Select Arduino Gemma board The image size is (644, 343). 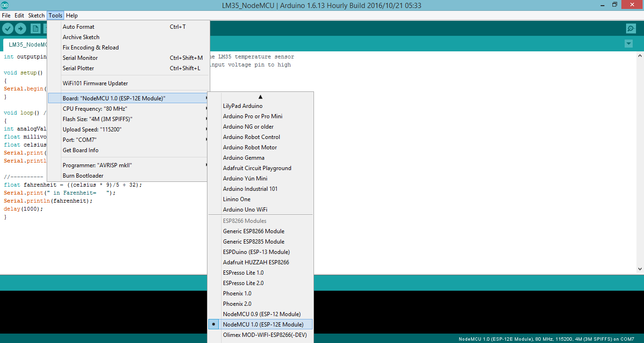[x=260, y=158]
